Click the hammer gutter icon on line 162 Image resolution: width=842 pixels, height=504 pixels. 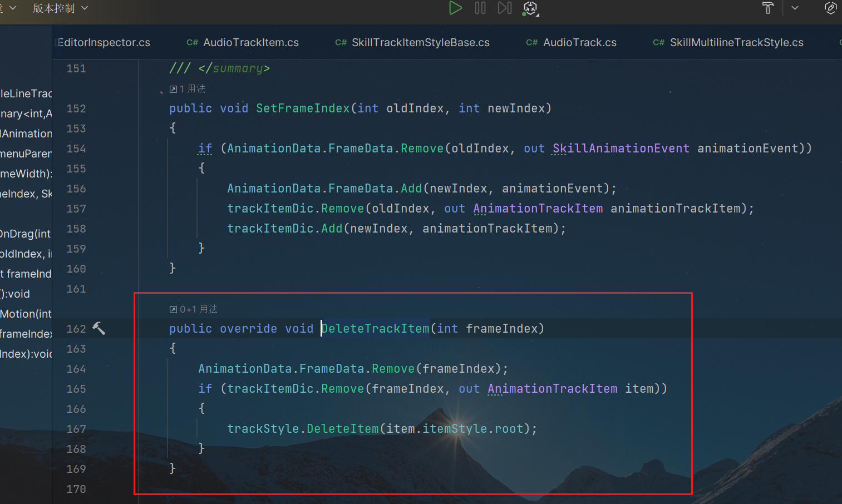[x=99, y=329]
